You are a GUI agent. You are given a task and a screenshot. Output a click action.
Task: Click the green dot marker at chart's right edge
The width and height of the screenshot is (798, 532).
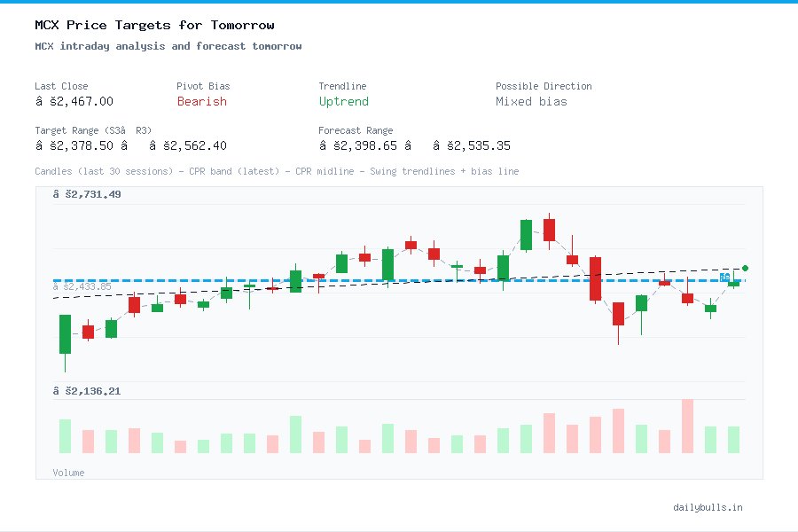point(745,267)
